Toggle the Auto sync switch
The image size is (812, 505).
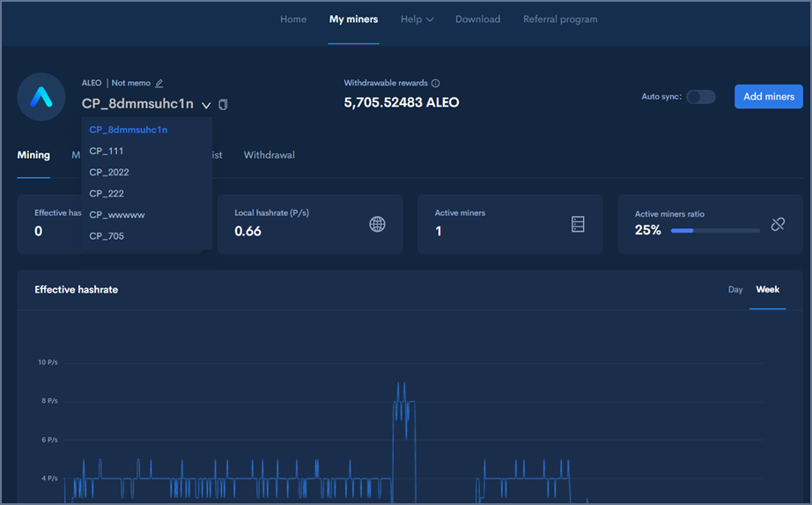(x=701, y=97)
